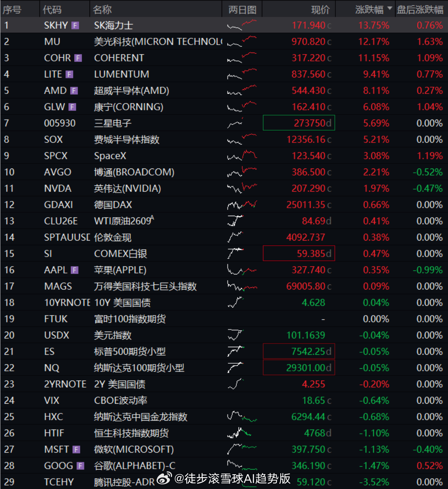This screenshot has width=448, height=489.
Task: Select the 4092.737 price of 伦敦金现
Action: pyautogui.click(x=306, y=237)
